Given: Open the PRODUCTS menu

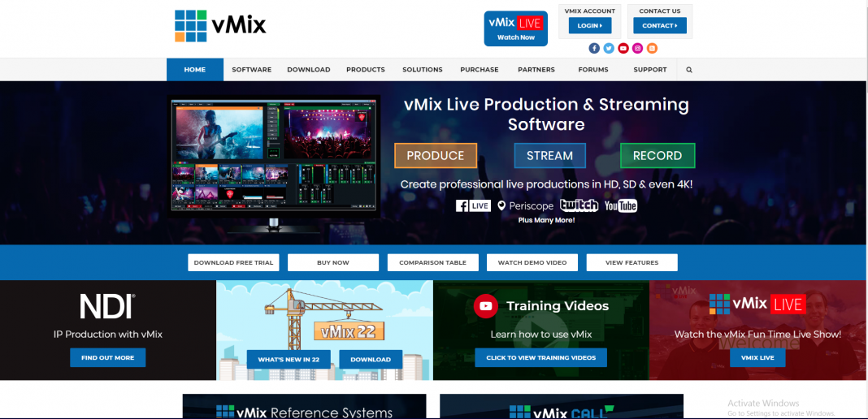Looking at the screenshot, I should click(366, 70).
